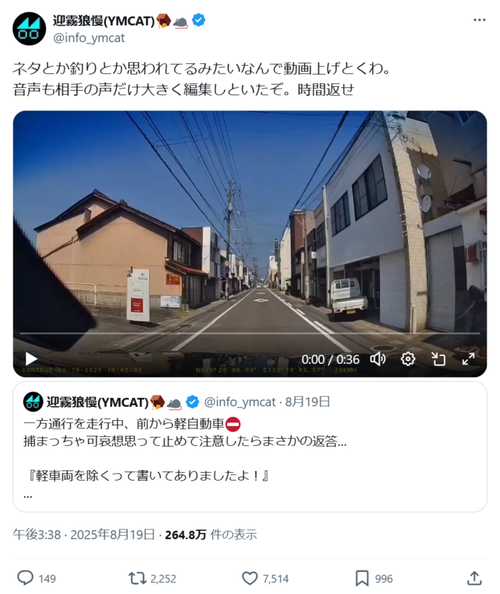The image size is (500, 594).
Task: Click the quoted tweet's 8月19日 date
Action: pyautogui.click(x=307, y=402)
